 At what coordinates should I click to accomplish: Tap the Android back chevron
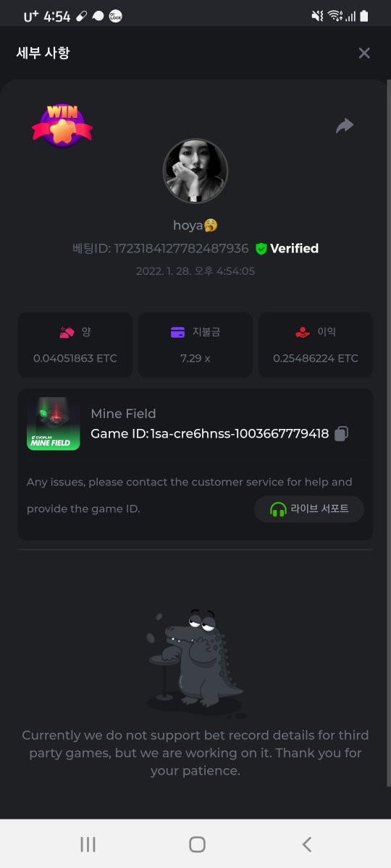coord(307,844)
